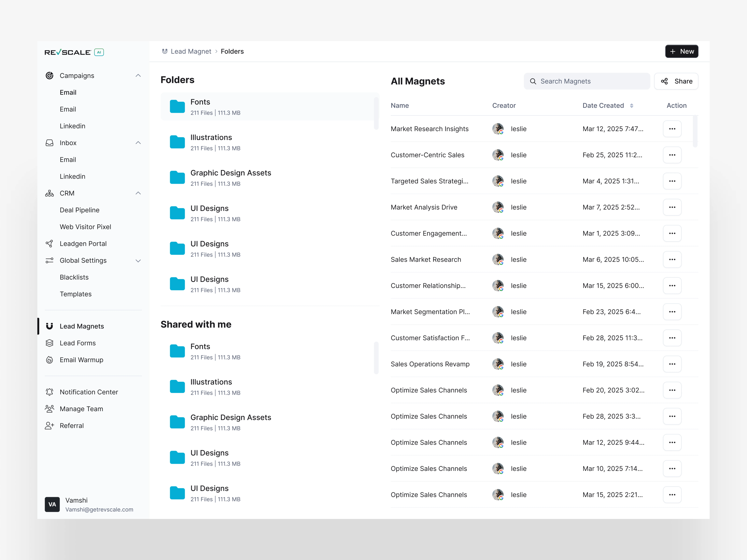Click leslie's avatar in Market Research Insights row

[498, 129]
